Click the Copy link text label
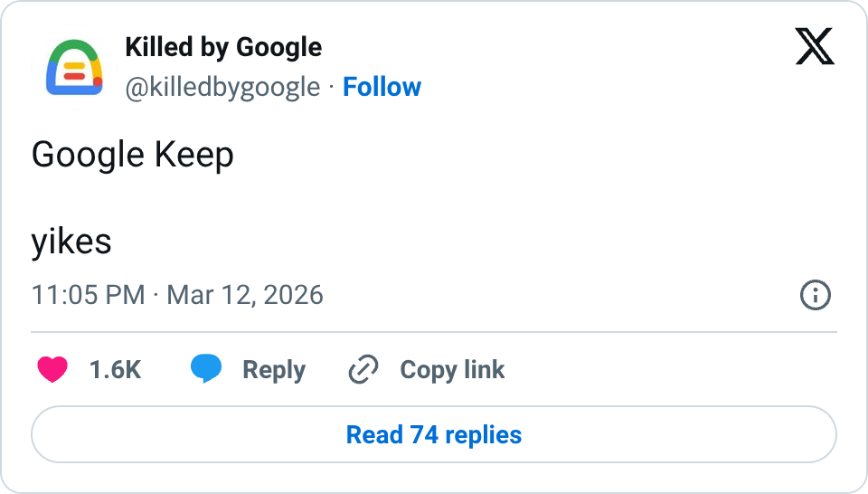This screenshot has width=868, height=494. pos(452,369)
